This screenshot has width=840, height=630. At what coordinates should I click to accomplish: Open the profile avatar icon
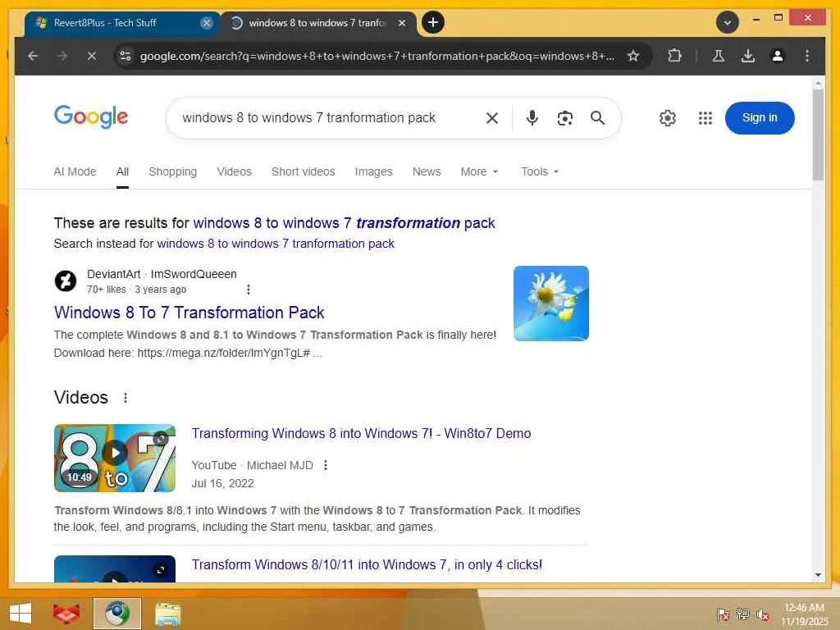[778, 56]
